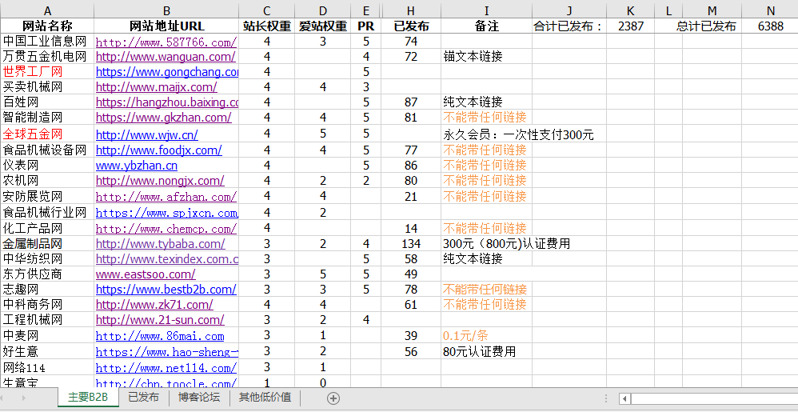Open the hangzhou.baixing hyperlink
This screenshot has width=798, height=412.
(x=167, y=102)
